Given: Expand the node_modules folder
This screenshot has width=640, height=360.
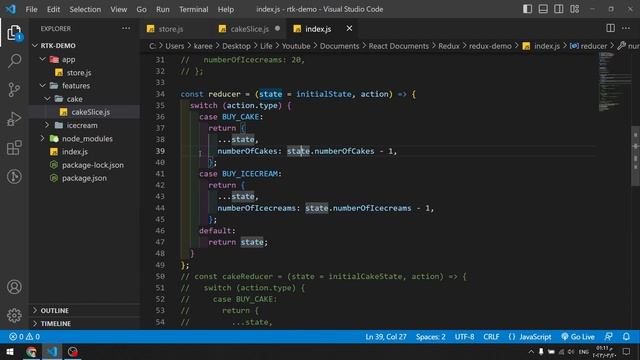Looking at the screenshot, I should [87, 139].
